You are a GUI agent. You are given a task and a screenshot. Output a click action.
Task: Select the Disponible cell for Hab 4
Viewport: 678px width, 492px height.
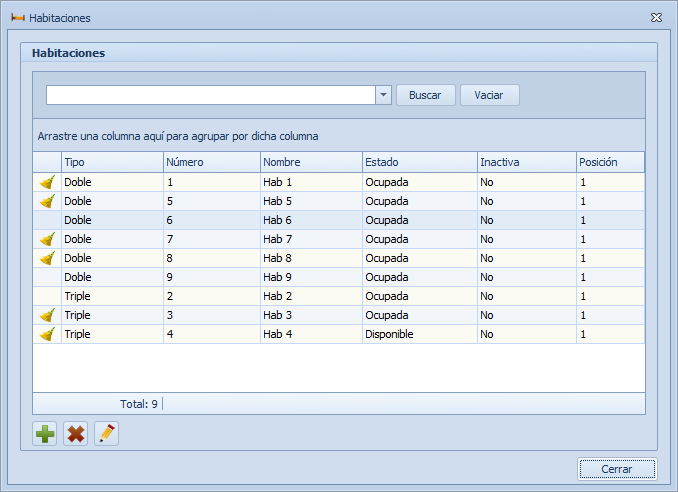click(x=418, y=334)
